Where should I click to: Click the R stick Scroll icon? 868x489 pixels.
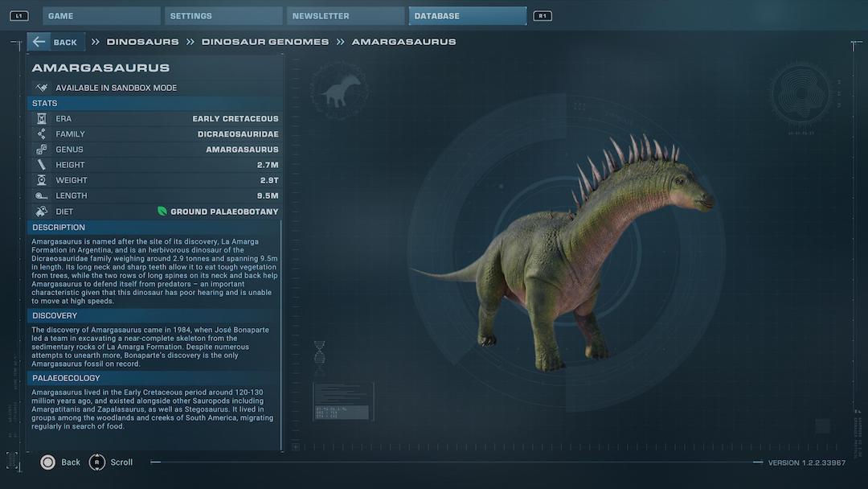tap(97, 462)
